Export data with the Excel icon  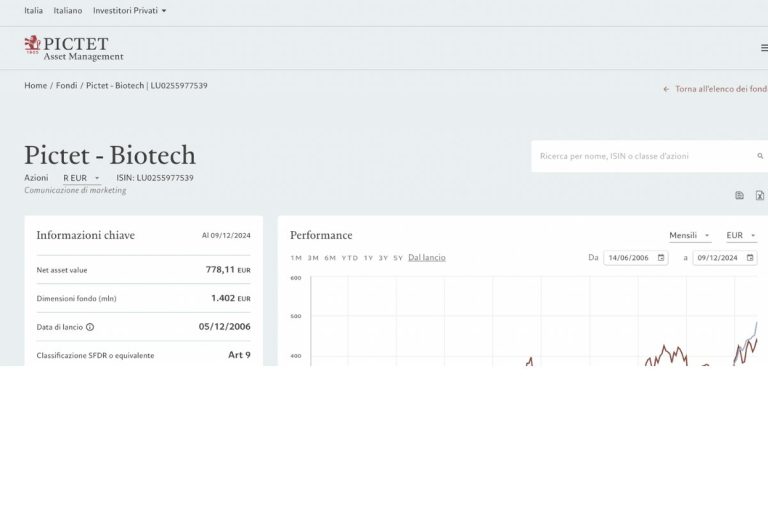point(760,195)
